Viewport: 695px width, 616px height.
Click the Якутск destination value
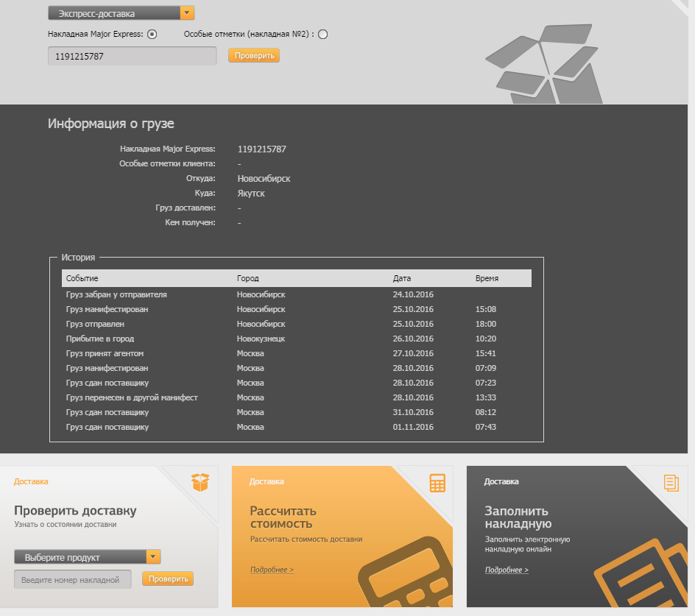tap(251, 194)
